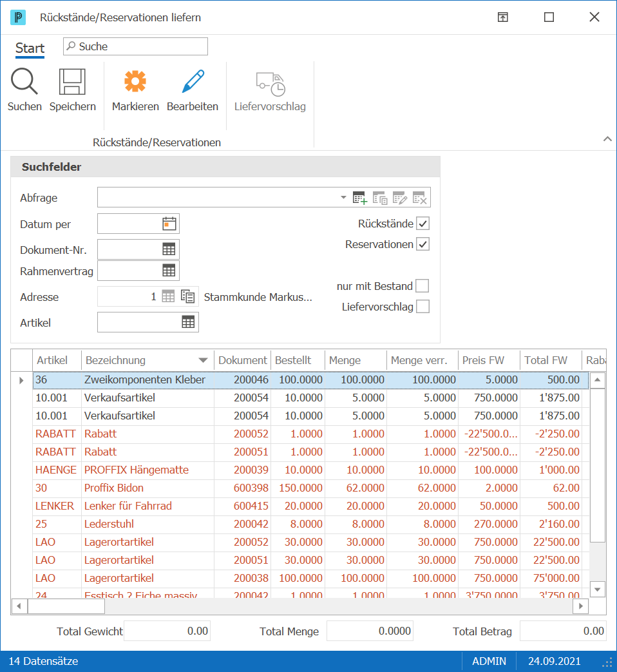This screenshot has width=617, height=672.
Task: Open the Dokument-Nr. lookup table
Action: (169, 249)
